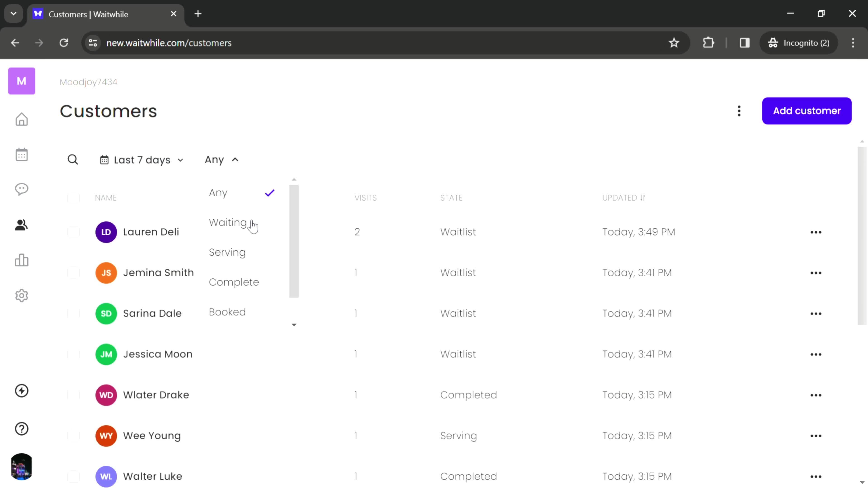The image size is (868, 488).
Task: Open the 'Last 7 days' date filter dropdown
Action: point(141,159)
